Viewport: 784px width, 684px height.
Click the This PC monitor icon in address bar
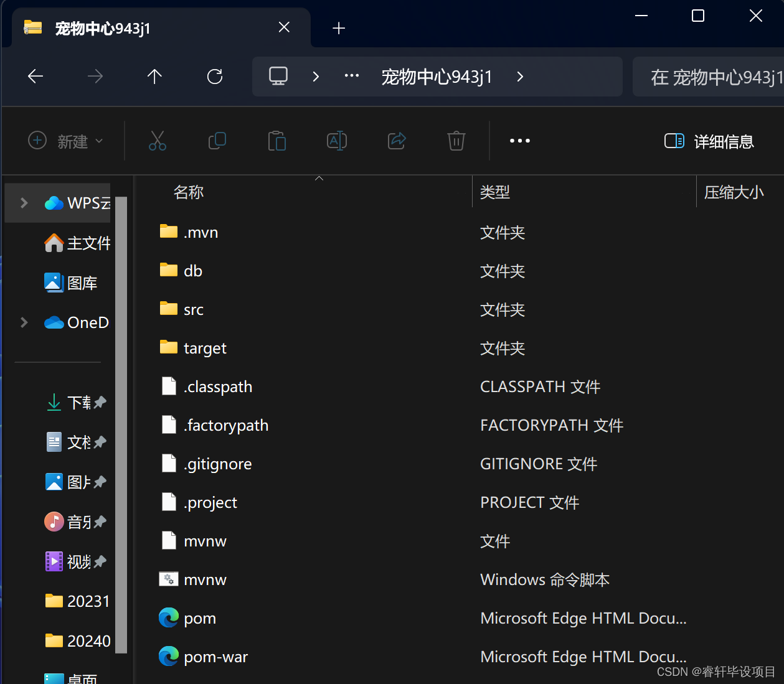click(x=278, y=77)
